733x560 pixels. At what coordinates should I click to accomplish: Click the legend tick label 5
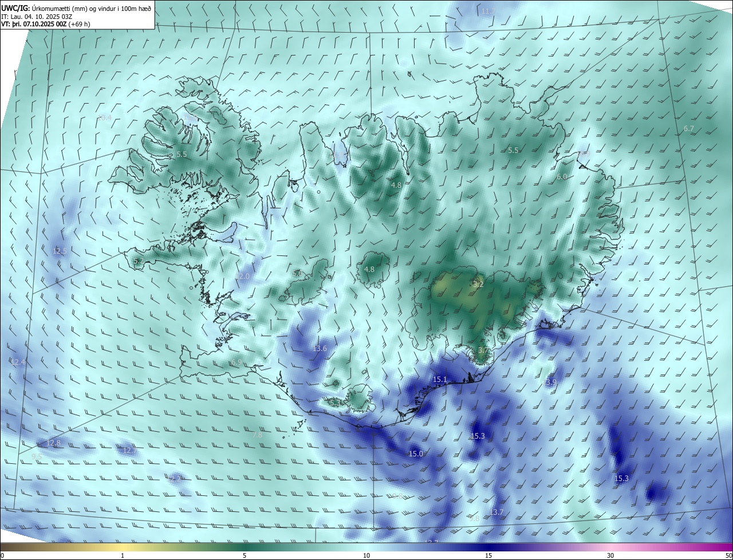(245, 555)
